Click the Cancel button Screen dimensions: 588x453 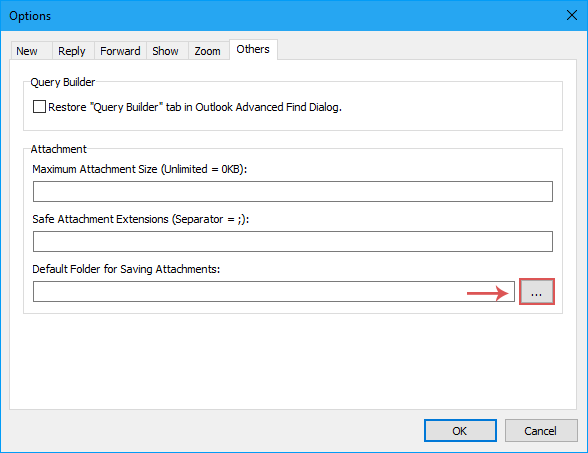tap(541, 430)
